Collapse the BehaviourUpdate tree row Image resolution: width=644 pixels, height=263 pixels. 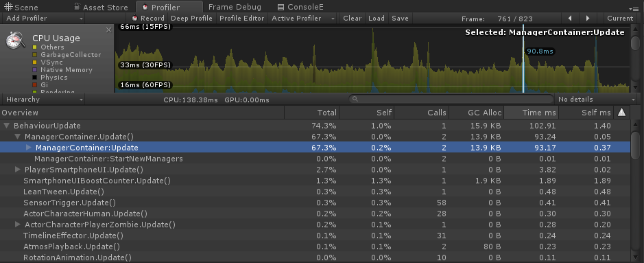coord(6,126)
